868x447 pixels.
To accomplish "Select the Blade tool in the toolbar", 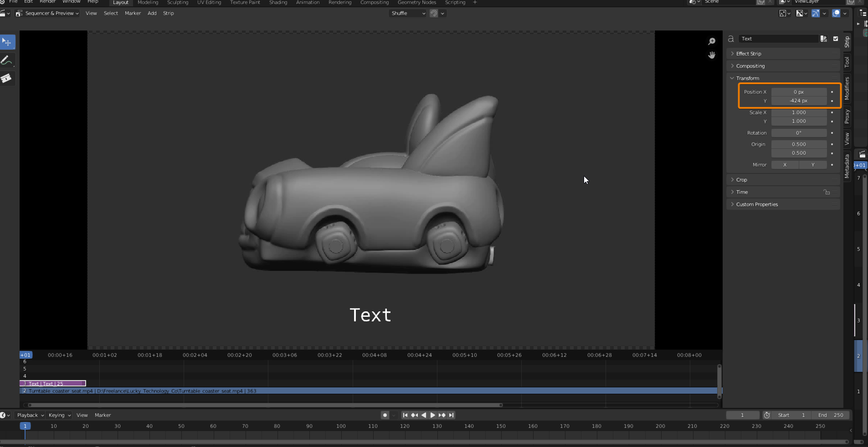I will pos(7,78).
